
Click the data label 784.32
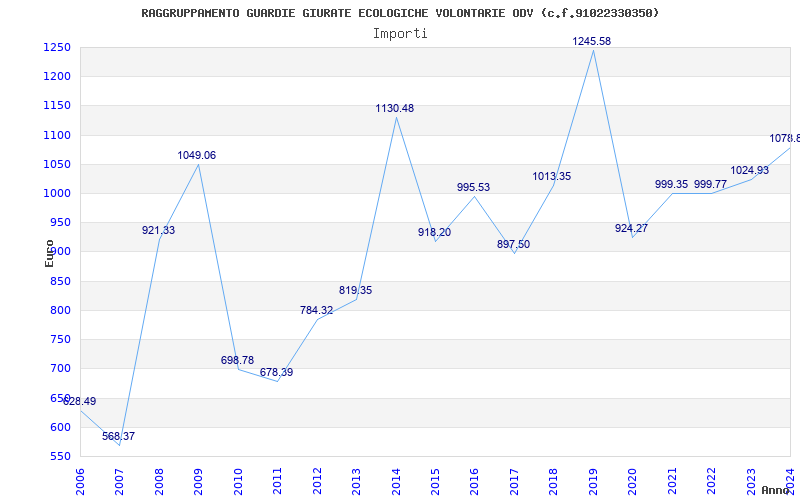[316, 310]
